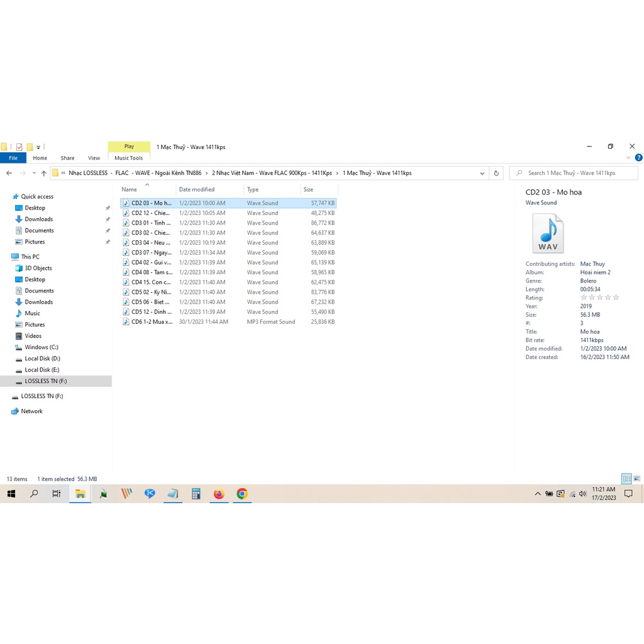644x644 pixels.
Task: Sort files by the Type column
Action: pos(253,190)
